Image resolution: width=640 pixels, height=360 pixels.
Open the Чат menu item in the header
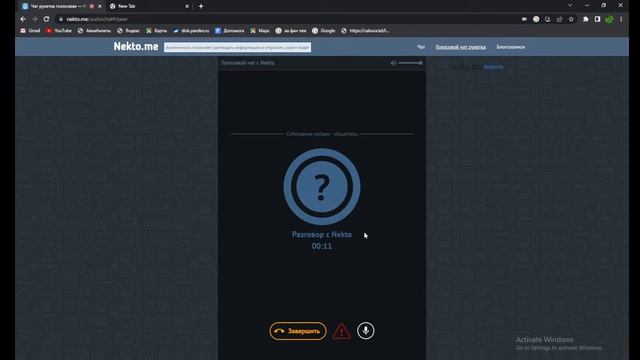click(x=421, y=47)
